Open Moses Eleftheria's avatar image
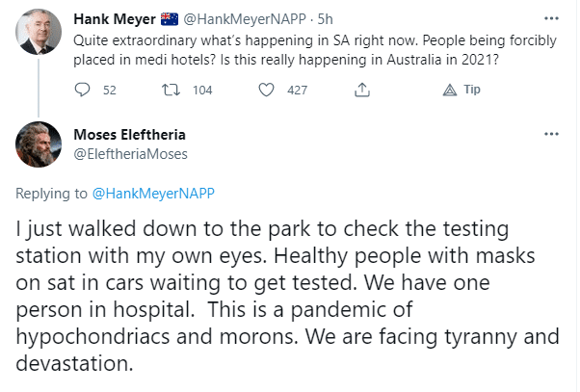The image size is (580, 392). pyautogui.click(x=39, y=144)
